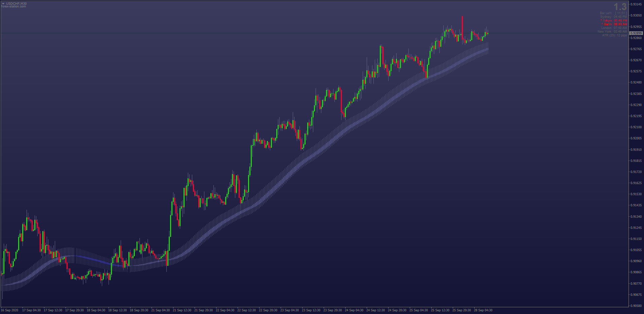
Task: Click the 0.92575 price scale label
Action: [636, 71]
